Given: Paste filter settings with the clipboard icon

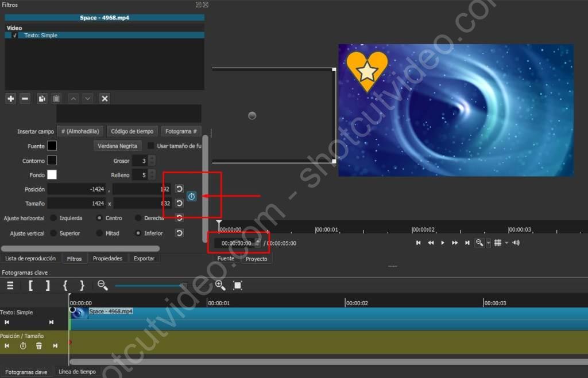Looking at the screenshot, I should (56, 98).
